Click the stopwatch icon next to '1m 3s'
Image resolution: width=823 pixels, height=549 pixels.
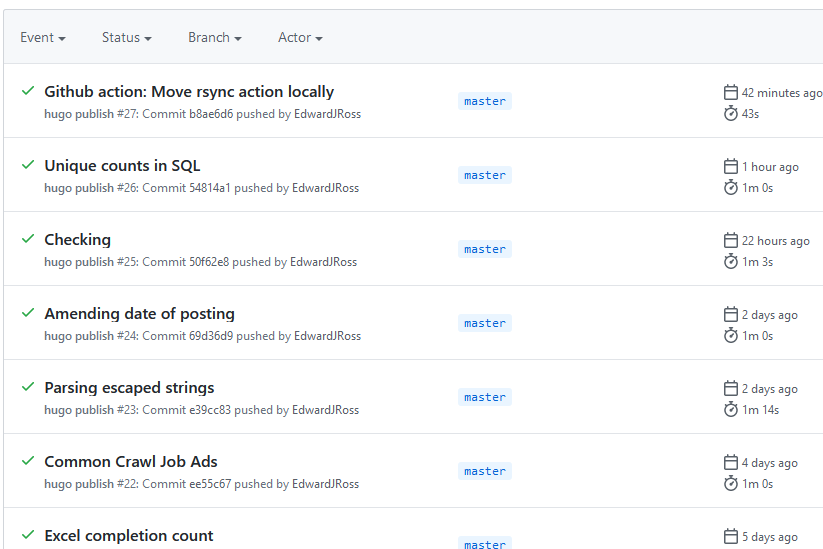(x=730, y=261)
